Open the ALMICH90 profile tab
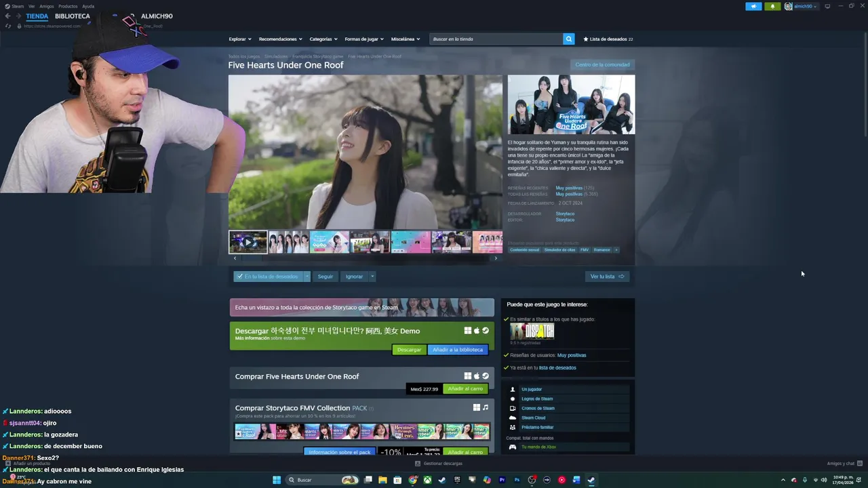This screenshot has height=488, width=868. click(x=157, y=16)
